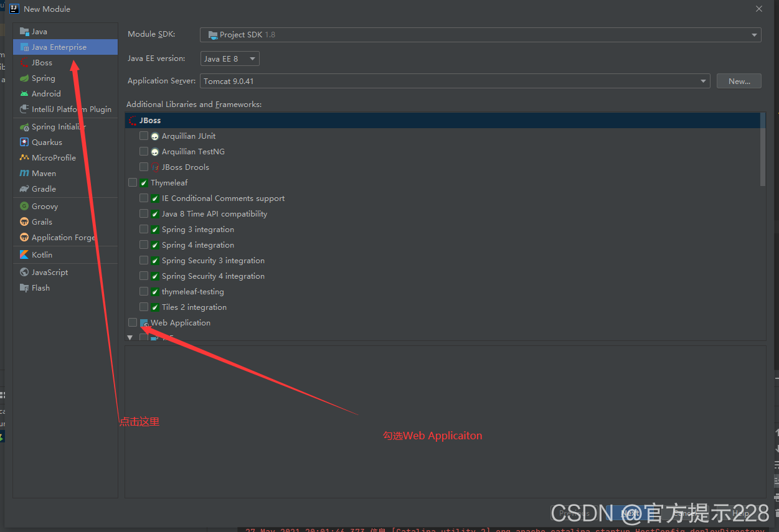
Task: Close the New Module dialog
Action: (759, 9)
